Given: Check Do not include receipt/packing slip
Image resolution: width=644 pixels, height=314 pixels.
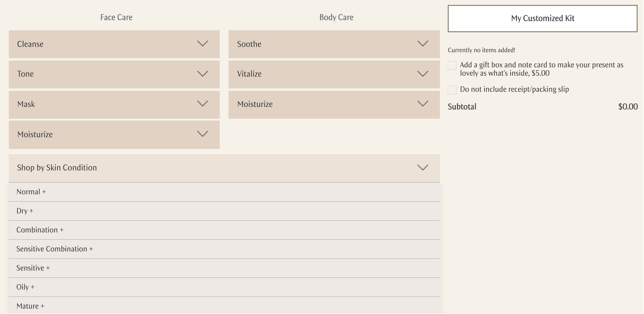Looking at the screenshot, I should [452, 90].
